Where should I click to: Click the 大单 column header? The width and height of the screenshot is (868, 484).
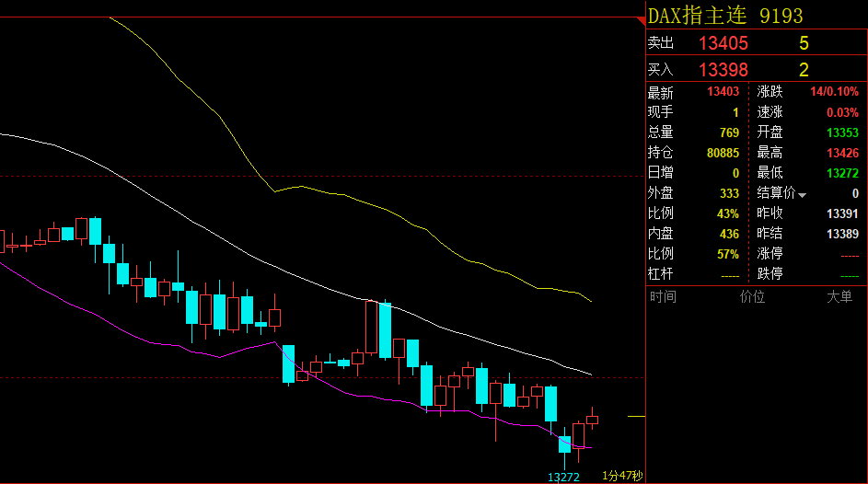click(x=839, y=297)
